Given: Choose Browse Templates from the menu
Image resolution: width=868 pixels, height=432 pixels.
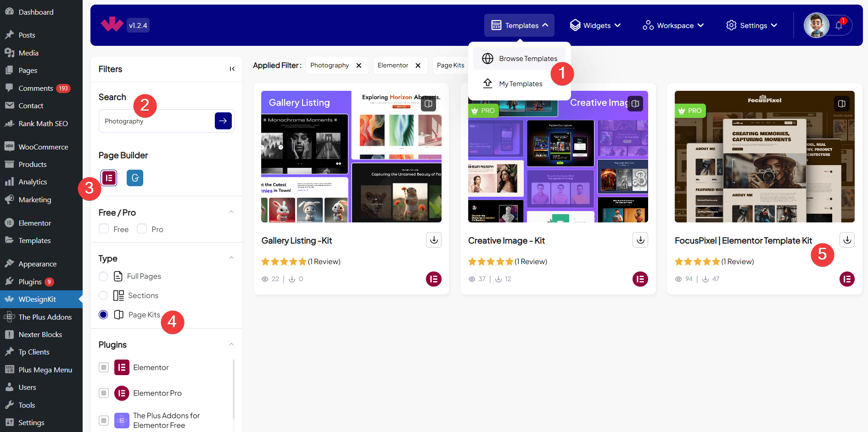Looking at the screenshot, I should (x=528, y=59).
